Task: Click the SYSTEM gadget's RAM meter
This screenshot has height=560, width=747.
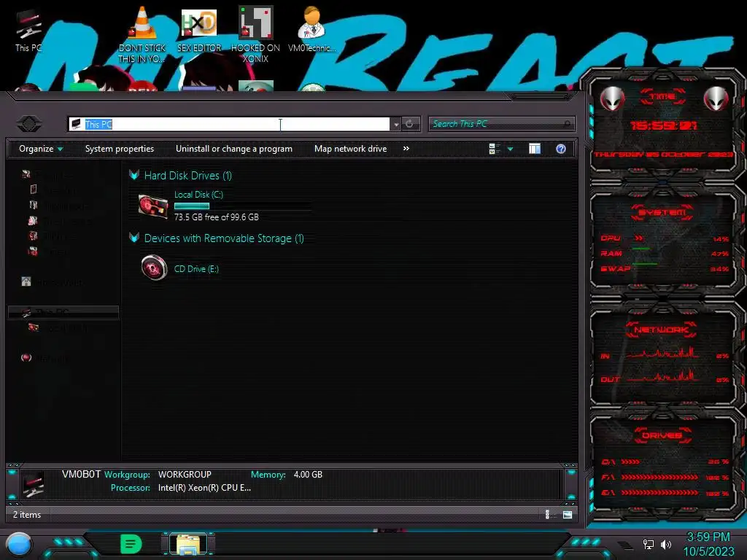Action: (x=665, y=253)
